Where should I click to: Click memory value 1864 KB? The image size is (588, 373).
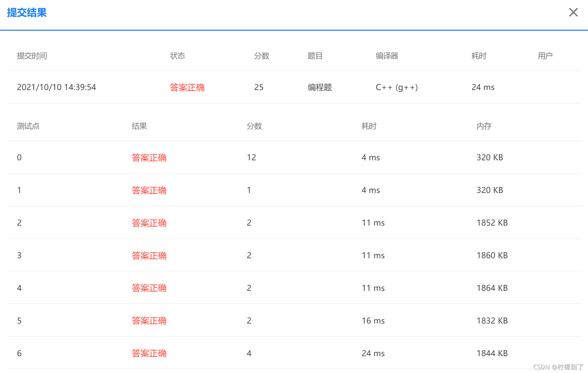pyautogui.click(x=492, y=288)
